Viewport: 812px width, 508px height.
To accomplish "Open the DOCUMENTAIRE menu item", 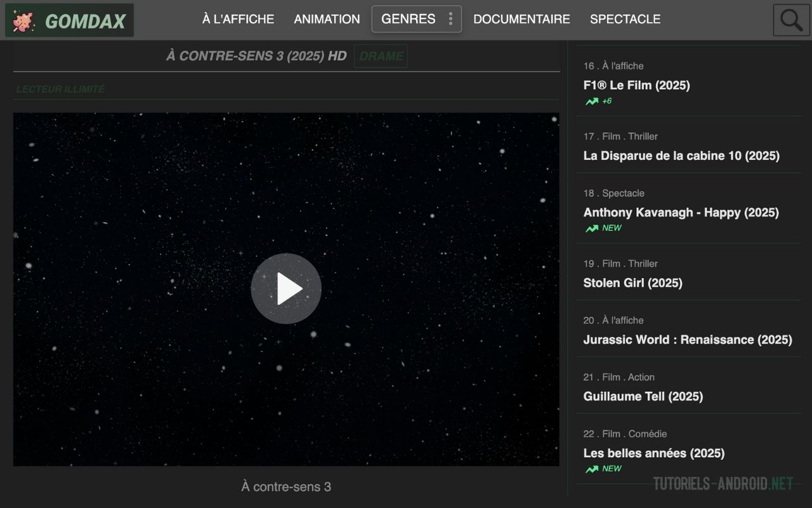I will click(x=521, y=19).
